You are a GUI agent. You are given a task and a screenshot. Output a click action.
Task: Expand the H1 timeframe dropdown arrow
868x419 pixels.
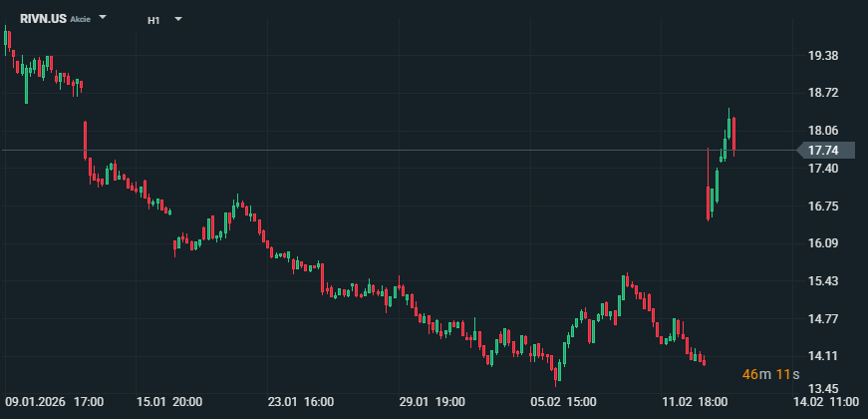177,20
